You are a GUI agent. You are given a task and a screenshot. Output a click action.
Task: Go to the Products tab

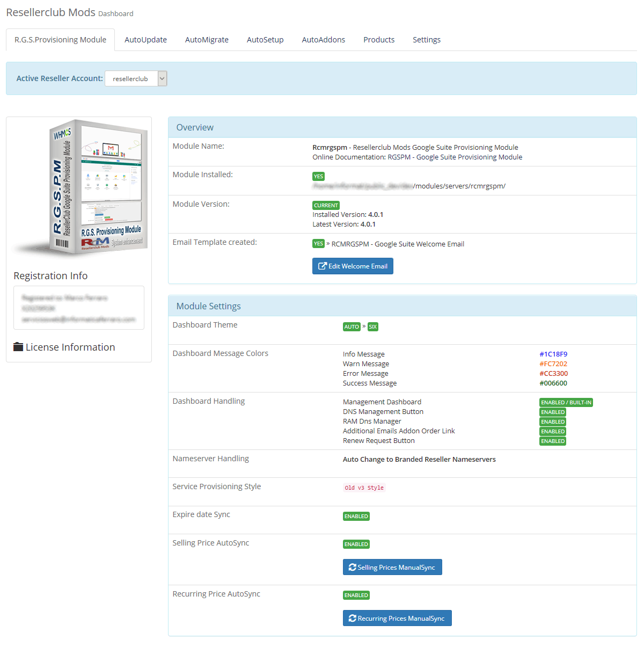click(379, 40)
